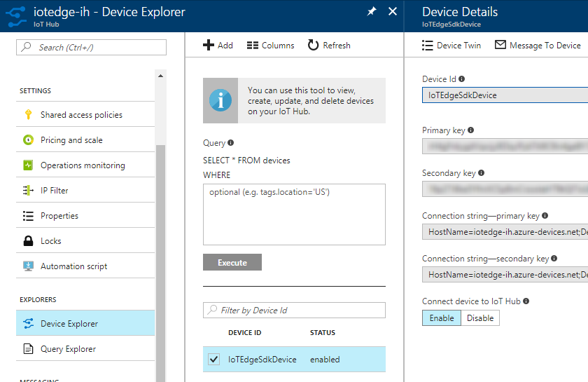Focus the WHERE clause query text box
The width and height of the screenshot is (588, 382).
coord(294,214)
